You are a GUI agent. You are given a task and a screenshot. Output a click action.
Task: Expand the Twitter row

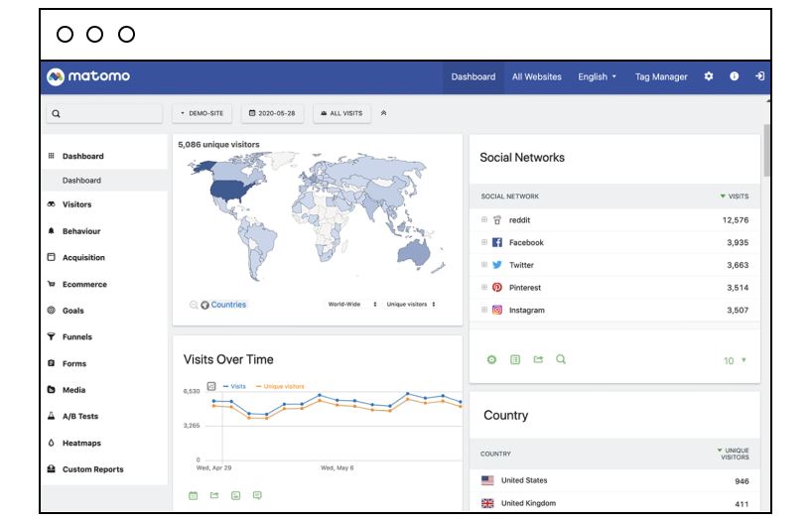pyautogui.click(x=484, y=265)
